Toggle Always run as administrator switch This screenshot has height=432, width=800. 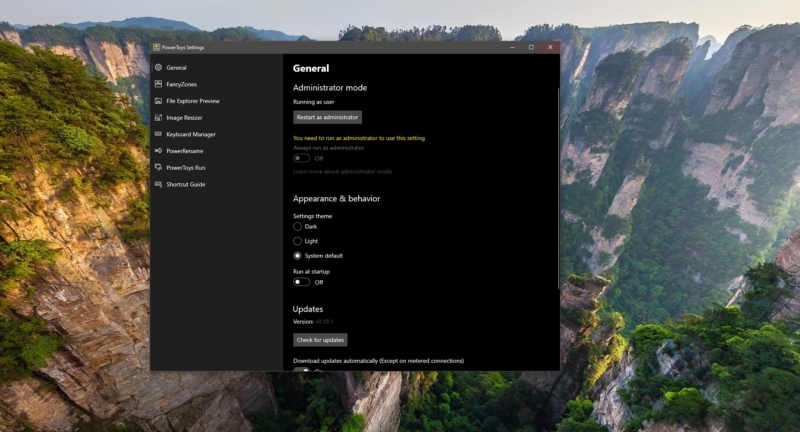click(301, 158)
